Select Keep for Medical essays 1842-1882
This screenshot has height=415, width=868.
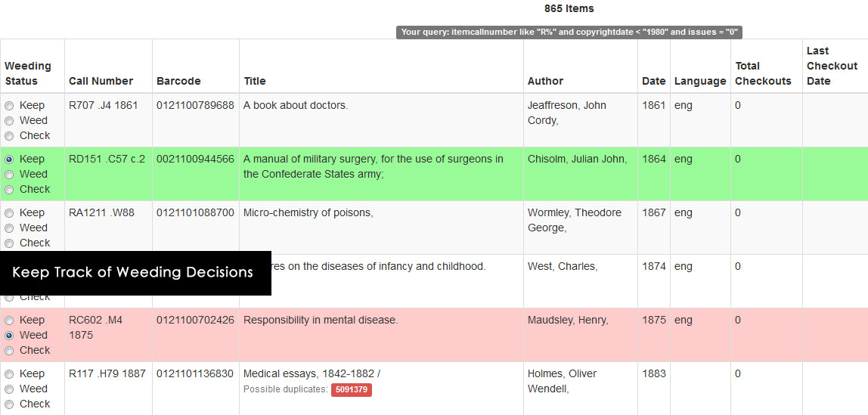click(x=9, y=374)
